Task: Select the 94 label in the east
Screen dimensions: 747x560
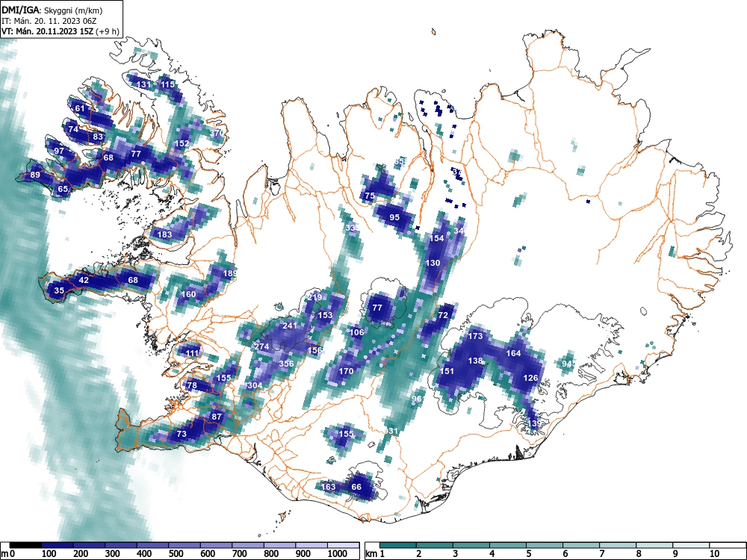Action: [567, 364]
